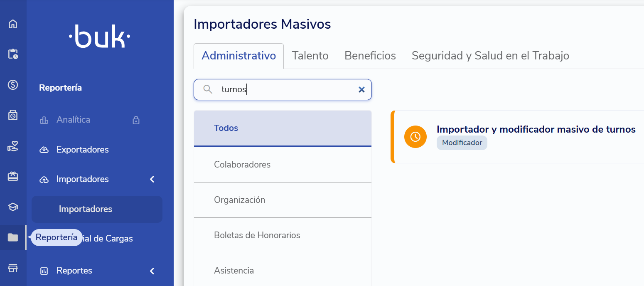Open the home icon in the sidebar rail
Image resolution: width=644 pixels, height=286 pixels.
[x=13, y=24]
